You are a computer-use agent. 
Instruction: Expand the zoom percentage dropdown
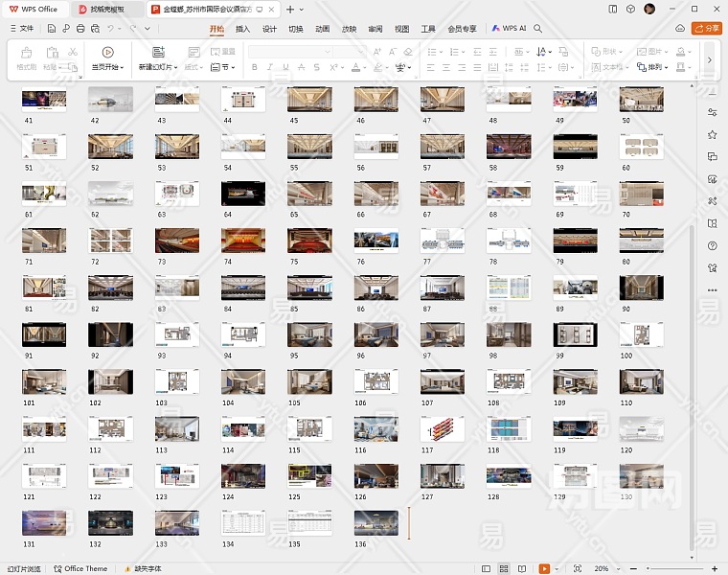616,568
